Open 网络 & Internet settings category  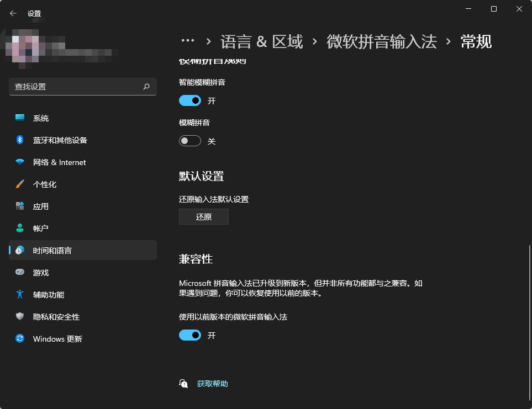(83, 162)
